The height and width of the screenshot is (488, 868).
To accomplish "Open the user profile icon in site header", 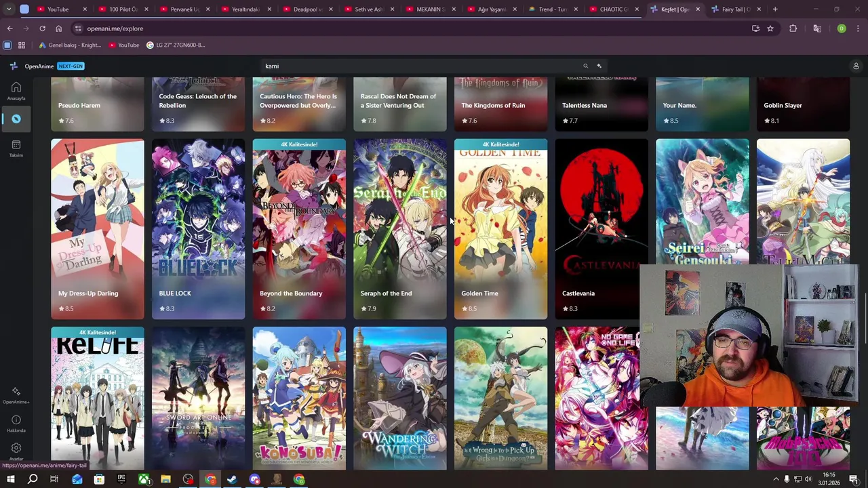I will (x=856, y=66).
